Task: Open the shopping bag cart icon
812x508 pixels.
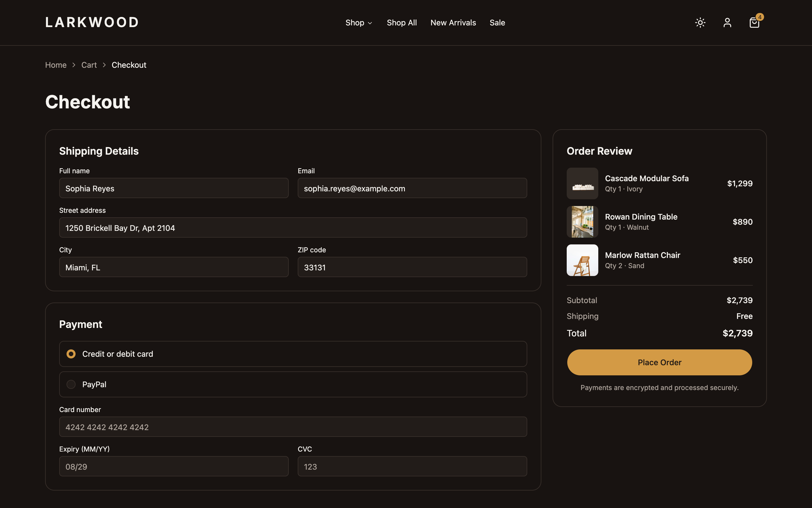Action: click(754, 23)
